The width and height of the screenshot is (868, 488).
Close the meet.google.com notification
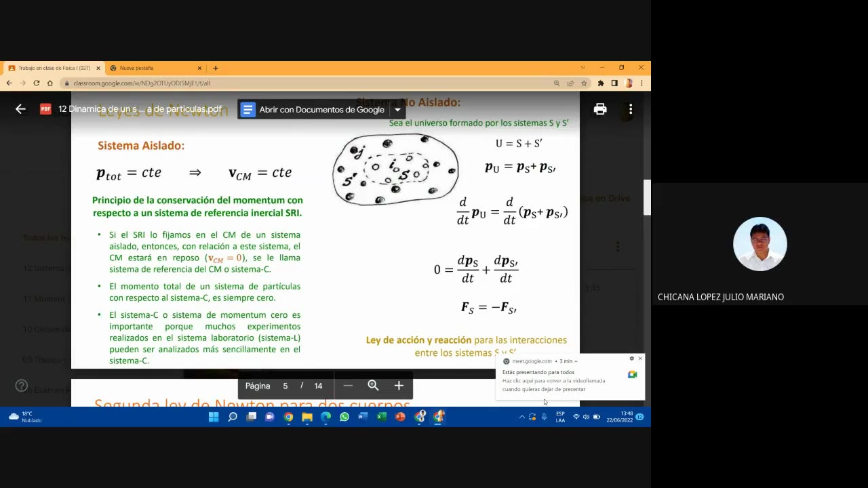640,359
